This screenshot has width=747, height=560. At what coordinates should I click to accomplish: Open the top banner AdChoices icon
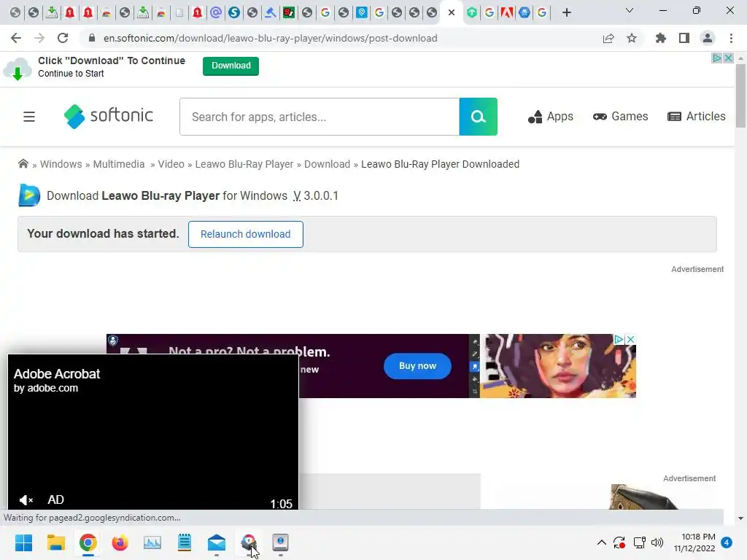[717, 58]
